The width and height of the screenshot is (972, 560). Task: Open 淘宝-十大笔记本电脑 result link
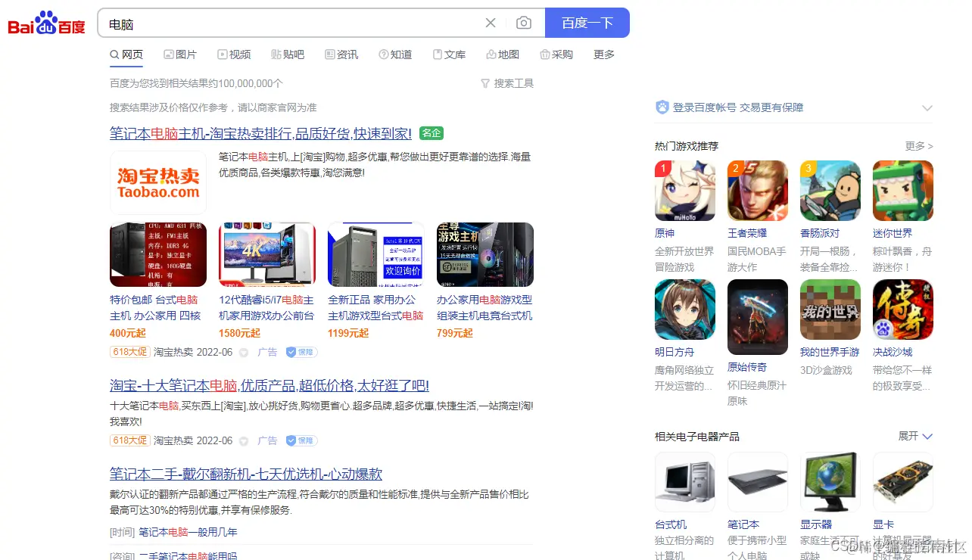tap(269, 385)
